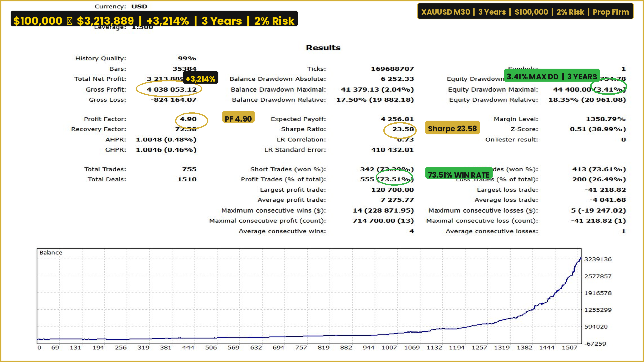Click the Results heading
This screenshot has width=644, height=362.
(323, 48)
